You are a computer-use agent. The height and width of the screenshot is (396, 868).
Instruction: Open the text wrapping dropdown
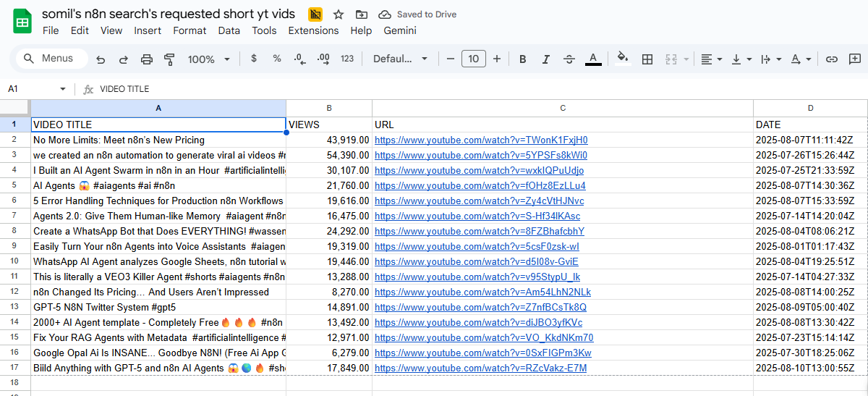pyautogui.click(x=771, y=59)
